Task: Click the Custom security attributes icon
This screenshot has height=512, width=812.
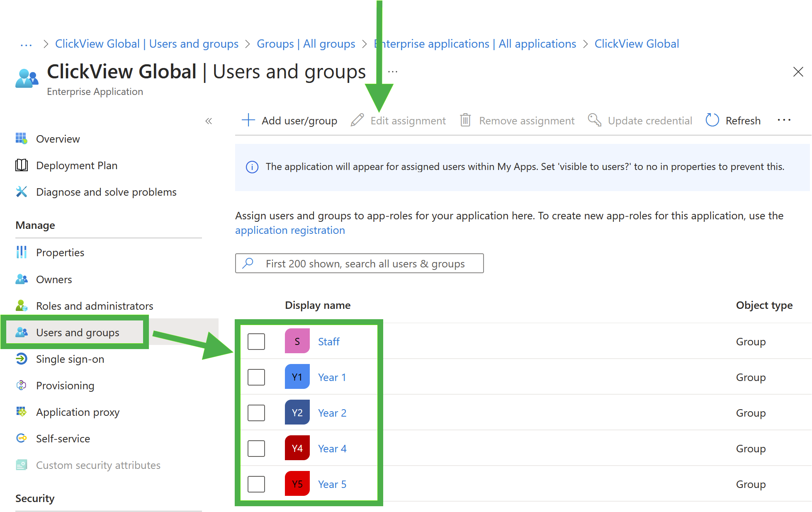Action: 22,465
